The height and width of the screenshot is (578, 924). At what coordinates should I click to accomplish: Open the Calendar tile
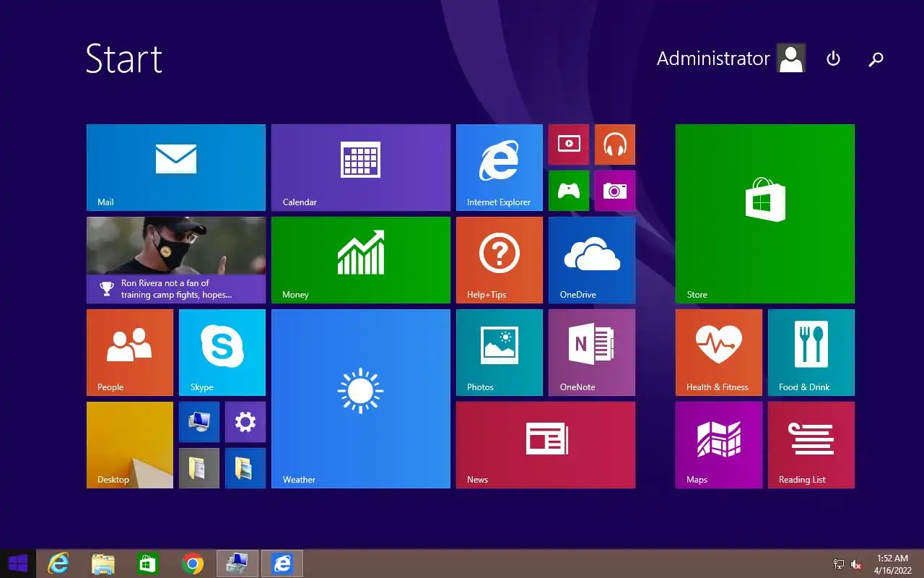coord(361,168)
